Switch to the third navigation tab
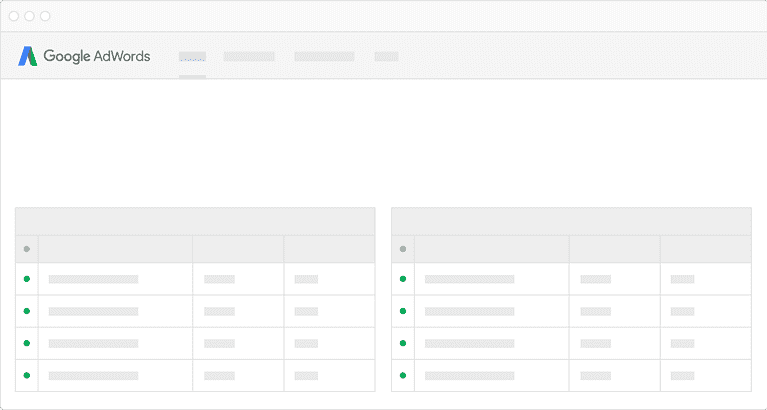767x410 pixels. [x=324, y=57]
